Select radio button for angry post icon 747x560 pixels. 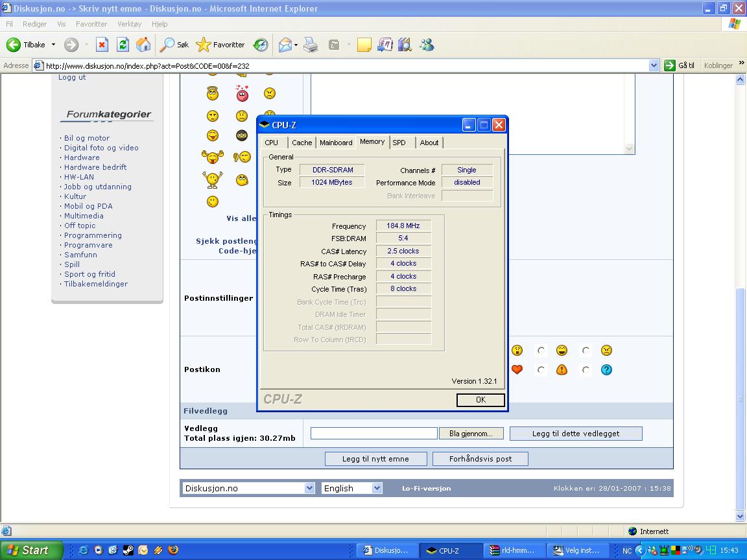pyautogui.click(x=586, y=351)
